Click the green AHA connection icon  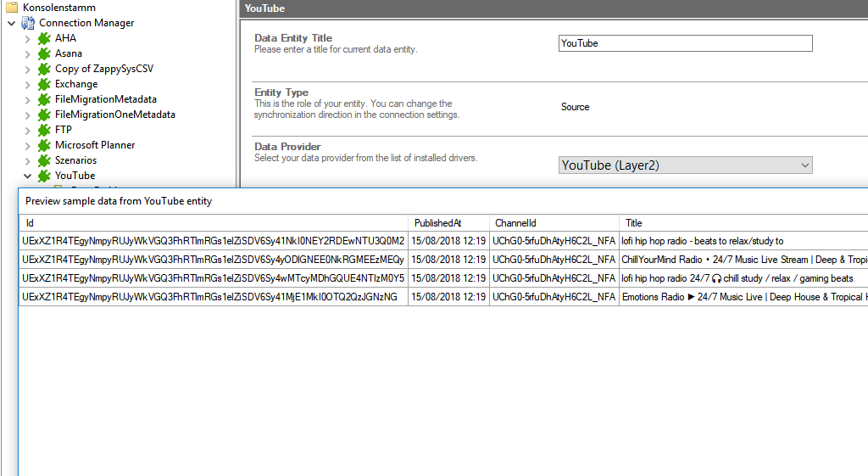click(x=44, y=38)
